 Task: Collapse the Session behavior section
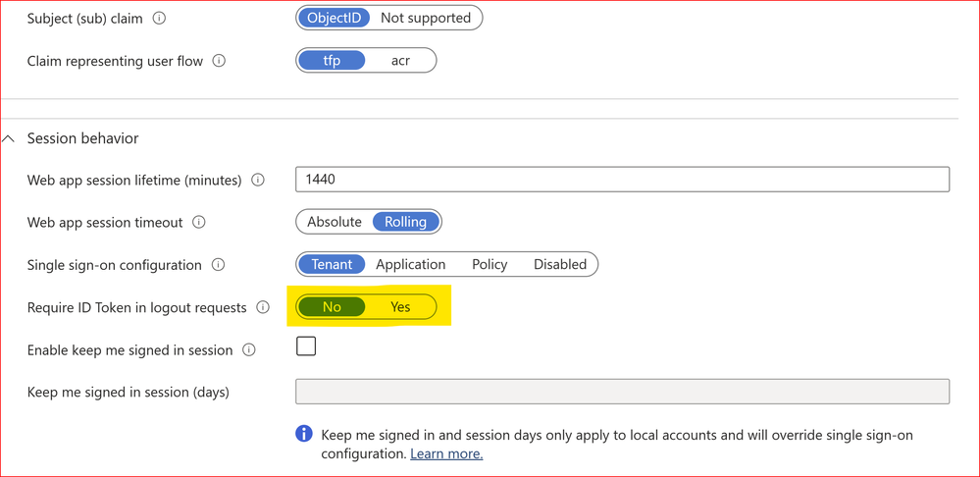pyautogui.click(x=9, y=139)
